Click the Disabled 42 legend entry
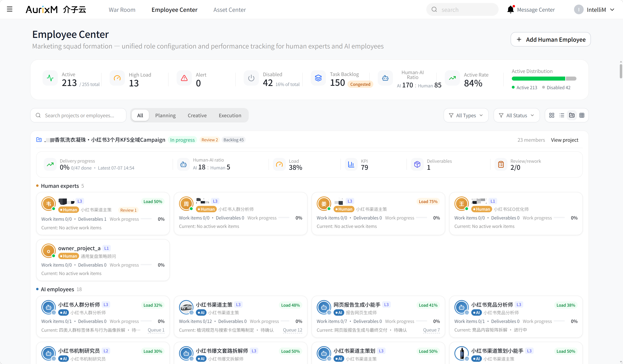Viewport: 623px width, 364px height. (556, 87)
